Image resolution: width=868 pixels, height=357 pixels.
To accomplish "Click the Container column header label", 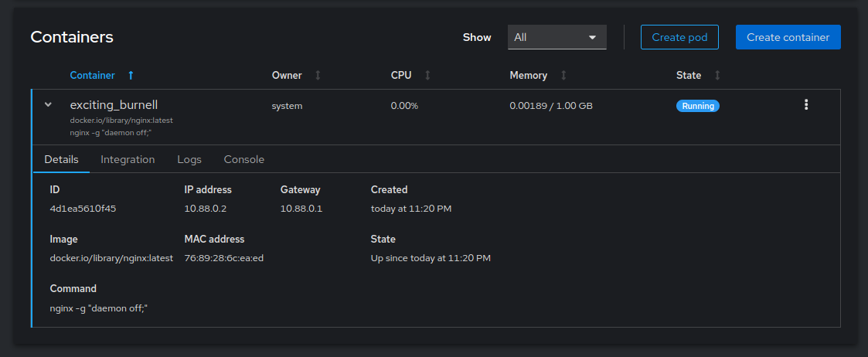I will [x=93, y=75].
